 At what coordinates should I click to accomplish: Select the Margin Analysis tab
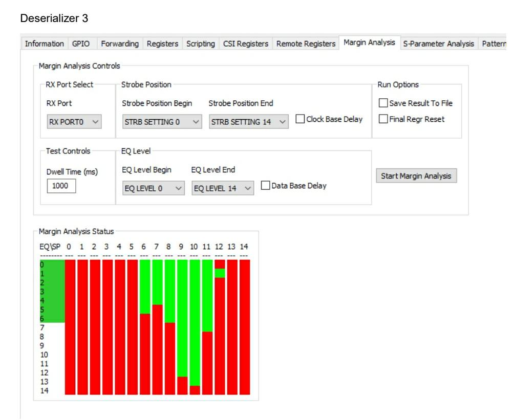click(370, 42)
